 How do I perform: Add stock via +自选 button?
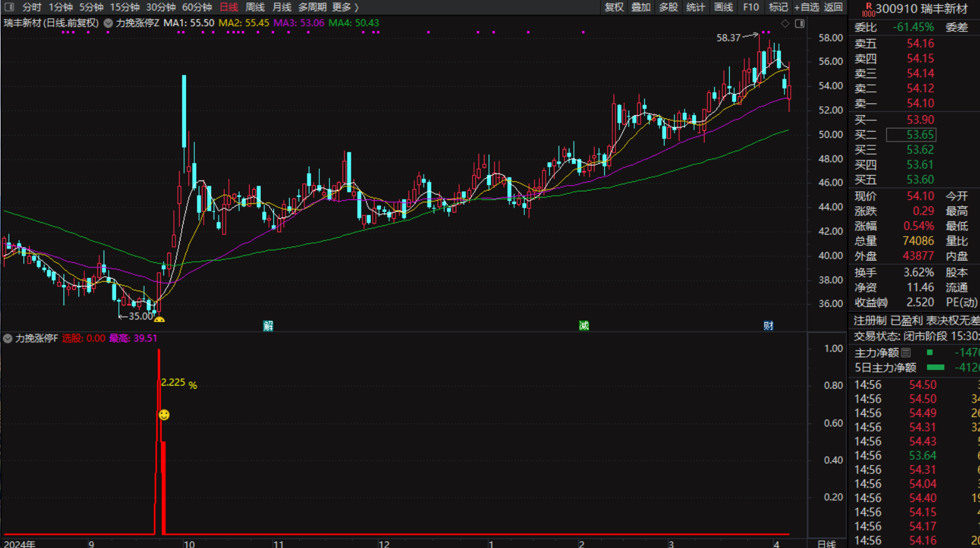coord(807,7)
